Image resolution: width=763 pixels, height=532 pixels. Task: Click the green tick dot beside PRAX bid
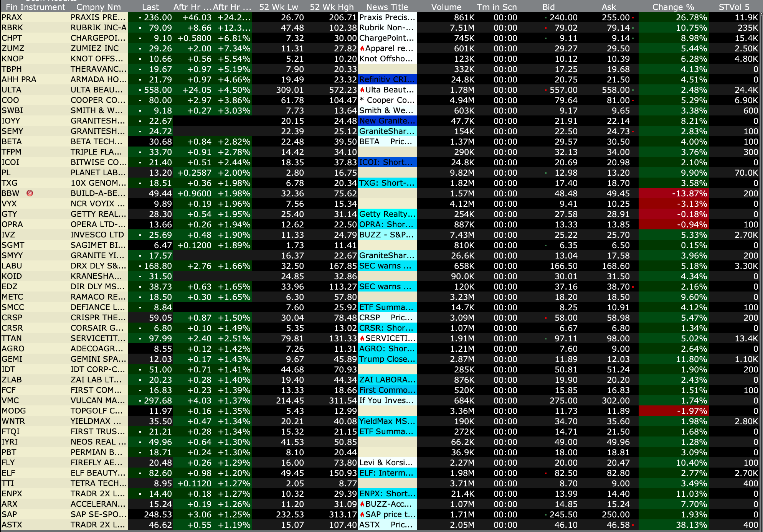(546, 18)
